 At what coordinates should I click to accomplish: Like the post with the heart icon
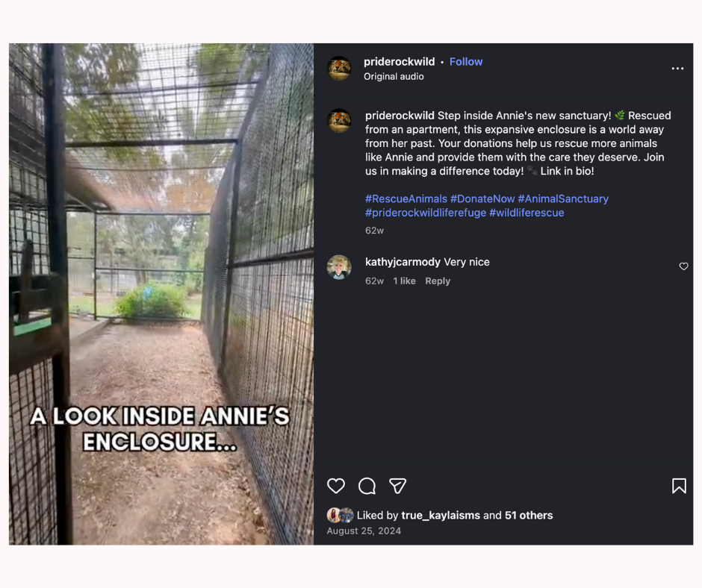tap(336, 486)
